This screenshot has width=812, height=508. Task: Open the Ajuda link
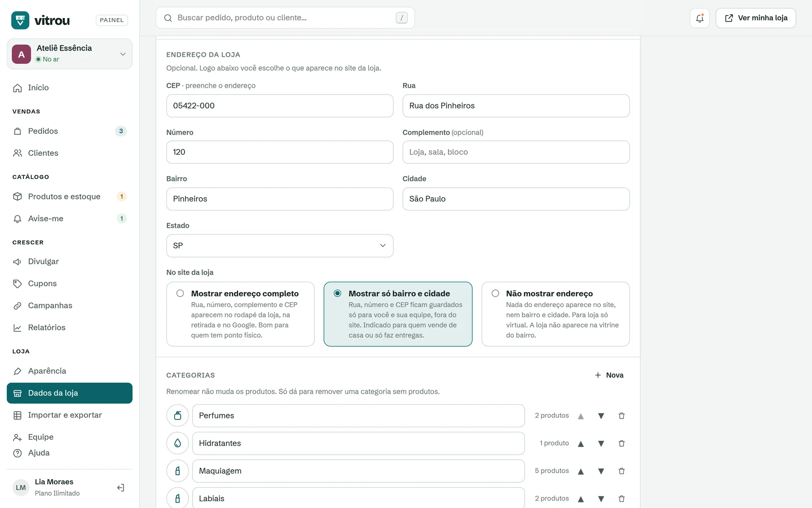coord(69,453)
